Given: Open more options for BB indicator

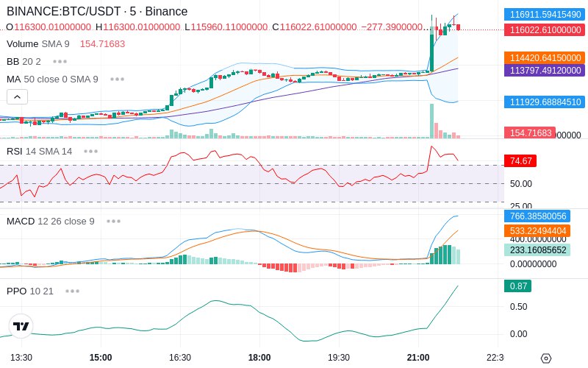Looking at the screenshot, I should tap(60, 61).
